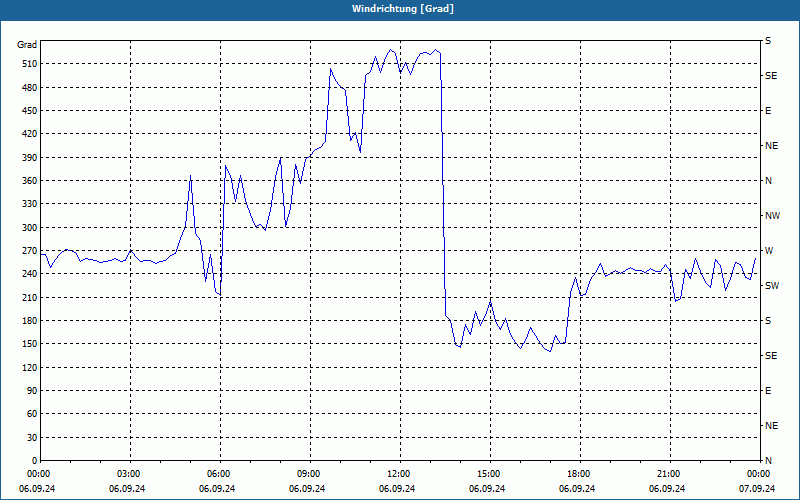Select the 06:00 time axis label
The height and width of the screenshot is (500, 800).
point(220,474)
